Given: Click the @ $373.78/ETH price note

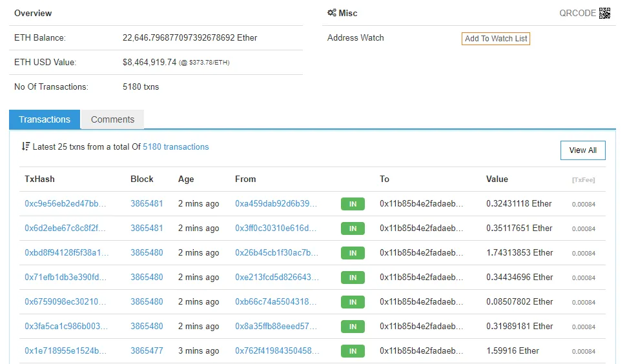Looking at the screenshot, I should point(204,63).
